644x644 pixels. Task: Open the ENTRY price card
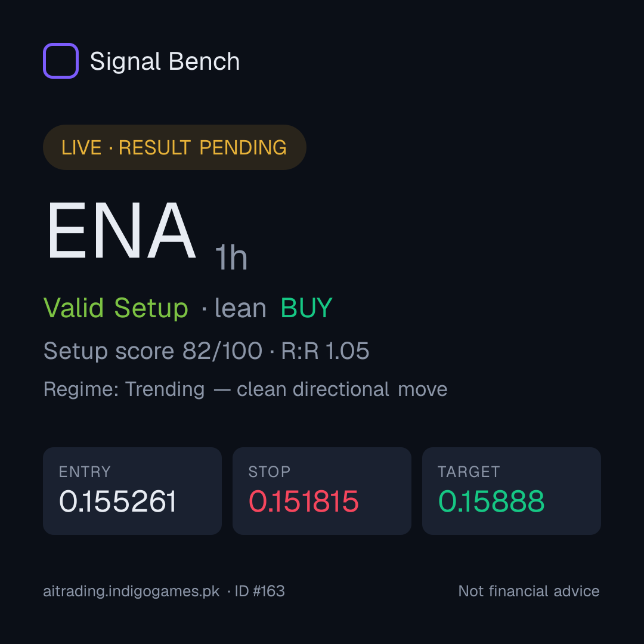pos(132,491)
